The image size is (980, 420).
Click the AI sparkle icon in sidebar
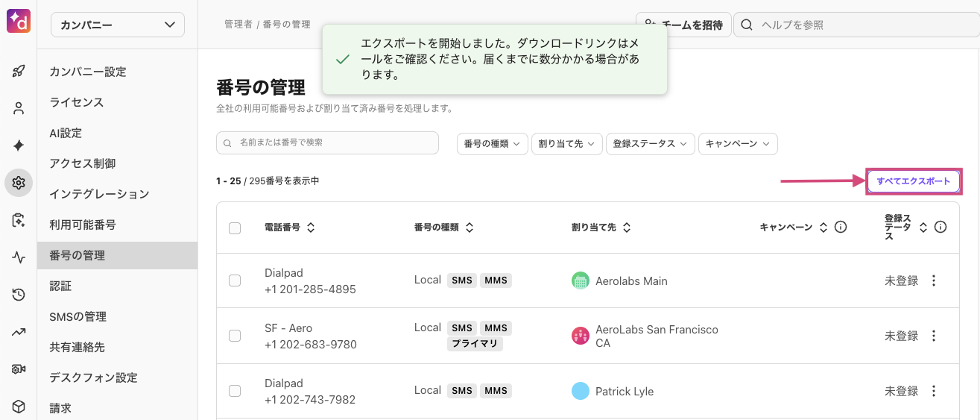click(x=19, y=145)
